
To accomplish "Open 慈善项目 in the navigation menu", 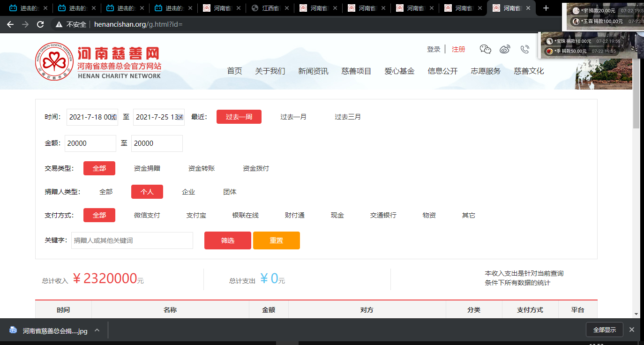I will point(357,71).
